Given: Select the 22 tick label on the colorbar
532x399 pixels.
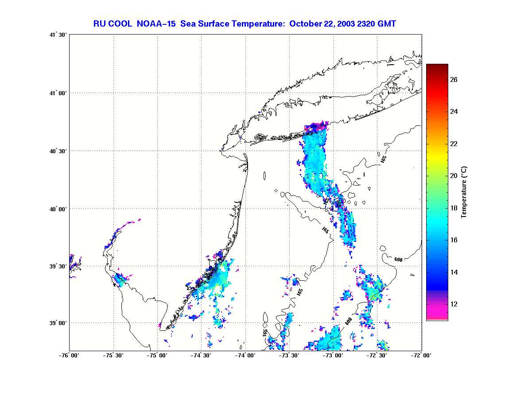Looking at the screenshot, I should (454, 144).
